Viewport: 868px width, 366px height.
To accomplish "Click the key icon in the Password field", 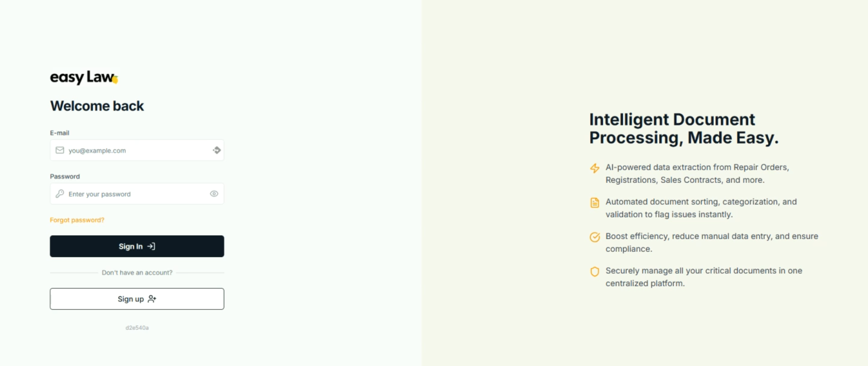I will pos(60,194).
